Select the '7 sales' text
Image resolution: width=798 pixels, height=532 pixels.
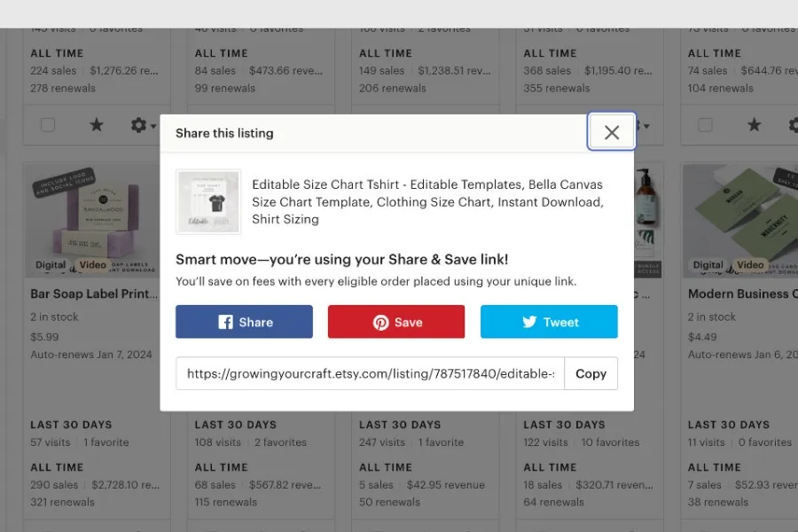pos(704,485)
